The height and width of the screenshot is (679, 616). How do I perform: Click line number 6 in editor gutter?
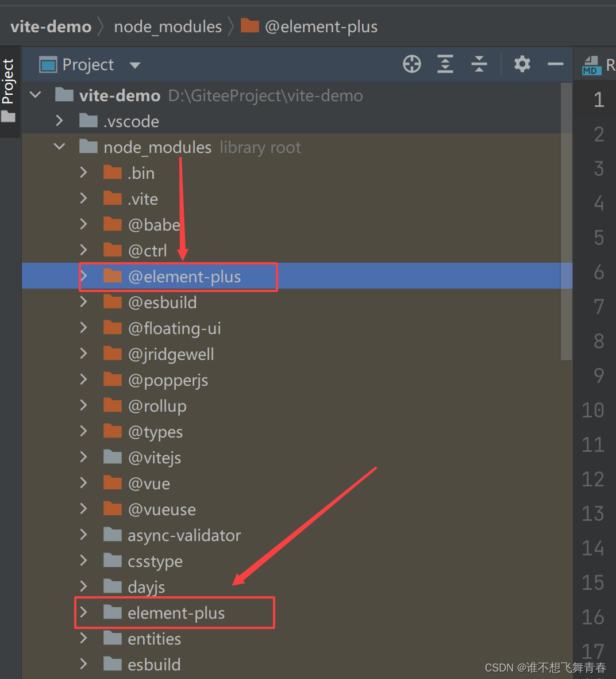click(x=598, y=272)
